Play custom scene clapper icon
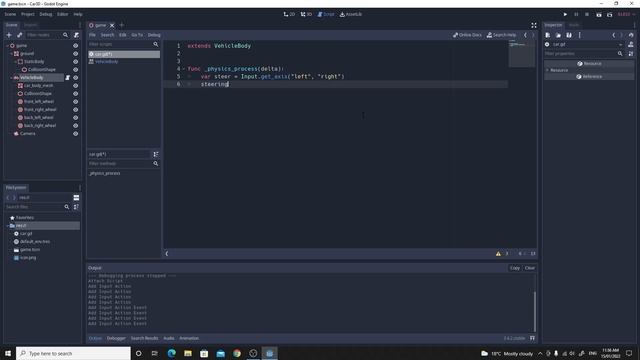 [x=609, y=14]
